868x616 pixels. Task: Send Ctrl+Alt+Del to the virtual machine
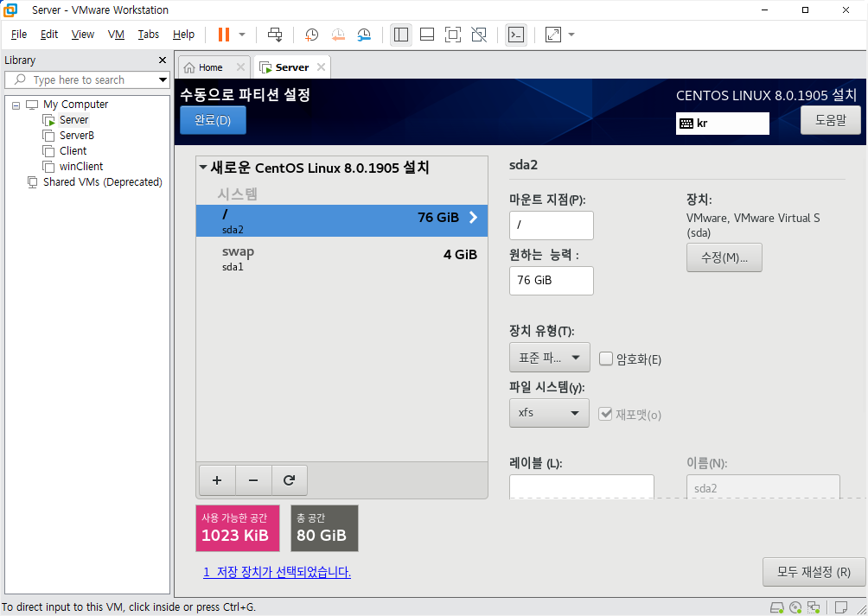[275, 35]
